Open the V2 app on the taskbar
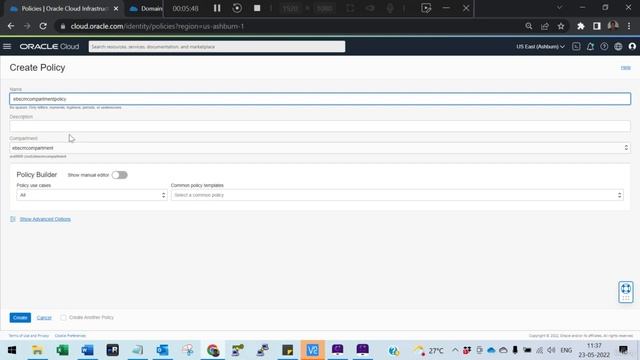This screenshot has width=640, height=360. click(313, 350)
